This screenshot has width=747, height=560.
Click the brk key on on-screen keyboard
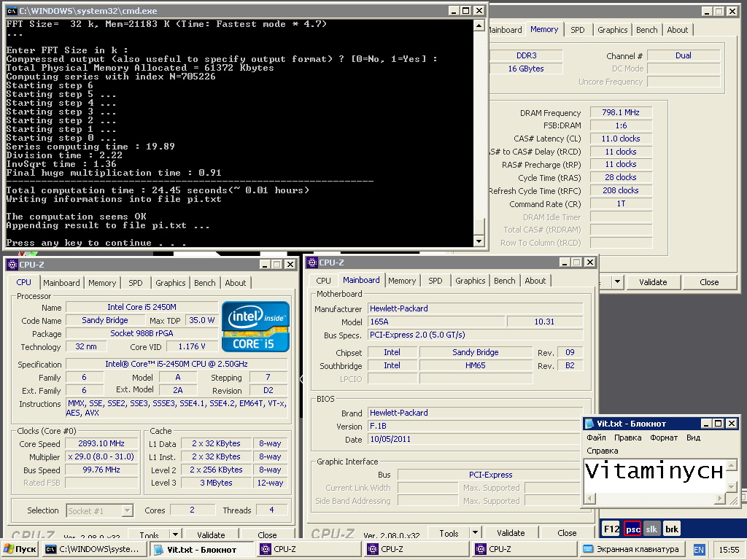pos(672,529)
